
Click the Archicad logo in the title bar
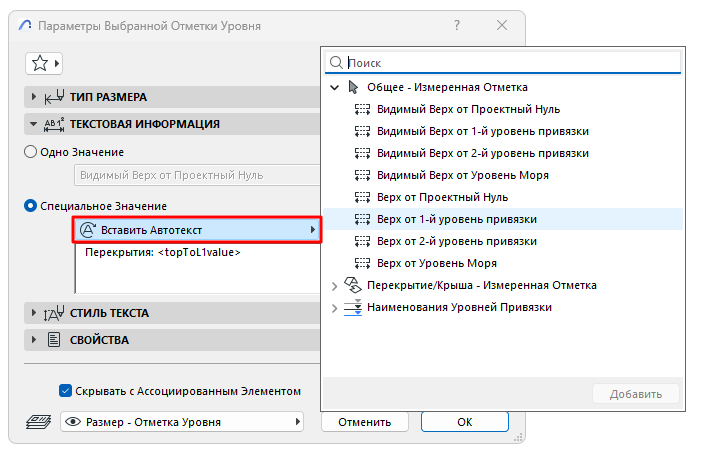25,25
